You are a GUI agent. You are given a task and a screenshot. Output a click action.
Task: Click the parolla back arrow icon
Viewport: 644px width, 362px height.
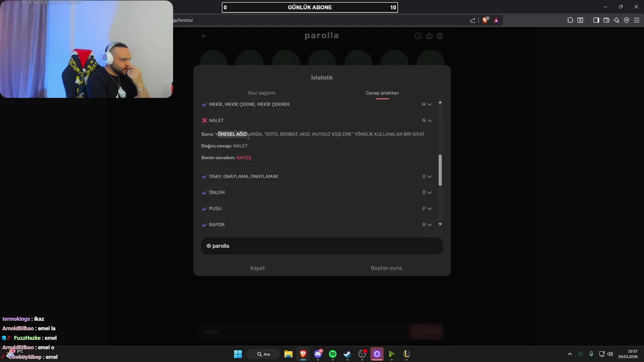tap(204, 36)
